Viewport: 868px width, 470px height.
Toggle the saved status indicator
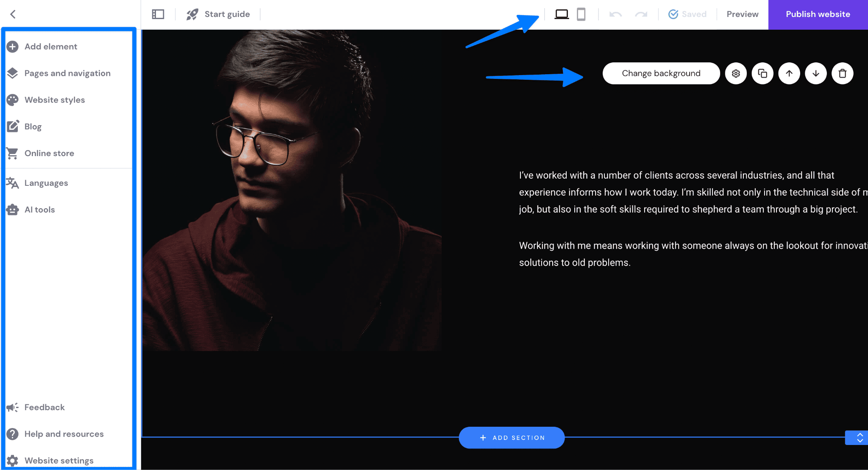point(687,14)
